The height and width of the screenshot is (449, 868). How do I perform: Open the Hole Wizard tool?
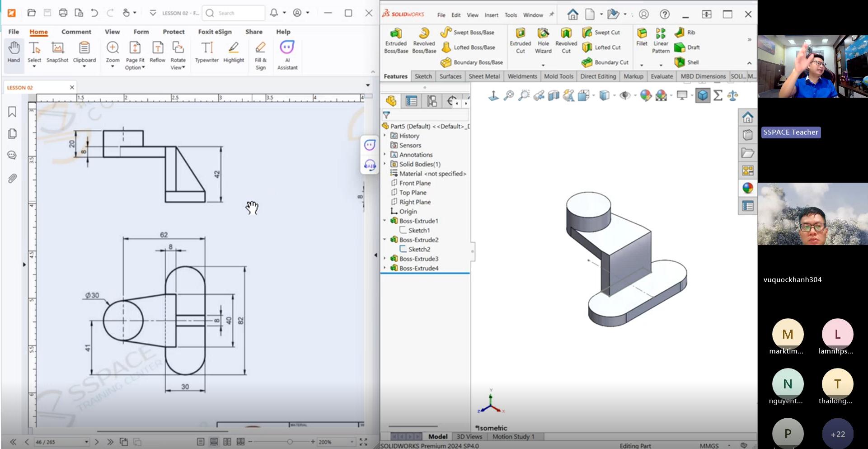pos(543,41)
